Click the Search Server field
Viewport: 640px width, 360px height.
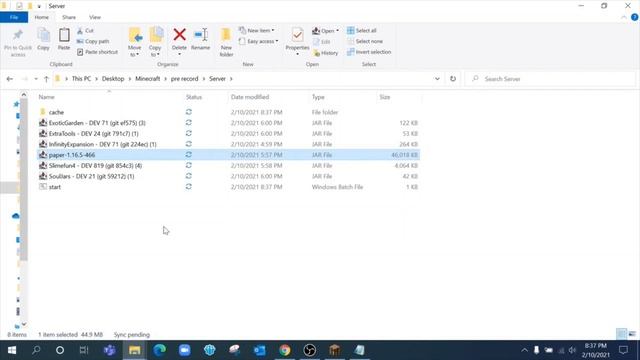[551, 79]
